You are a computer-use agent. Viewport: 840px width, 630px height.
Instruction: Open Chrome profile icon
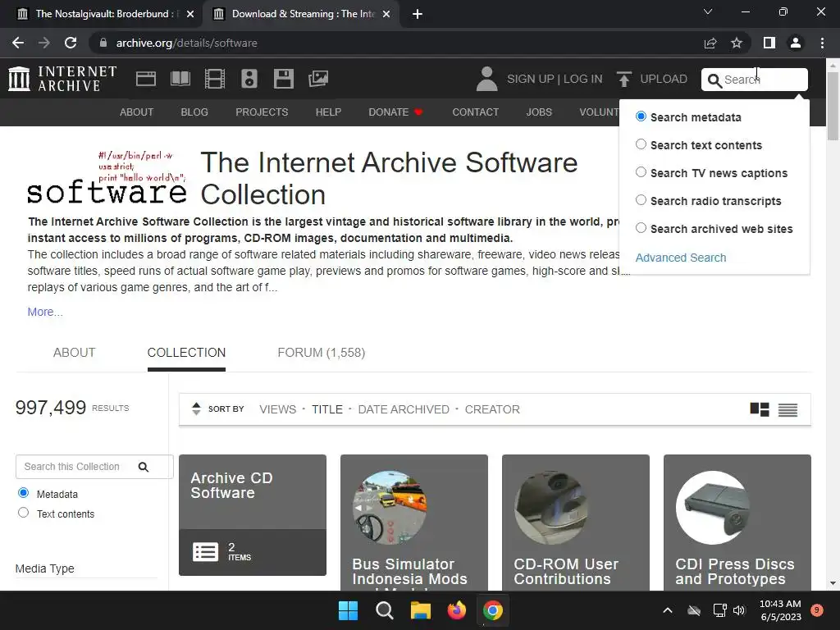pos(796,43)
